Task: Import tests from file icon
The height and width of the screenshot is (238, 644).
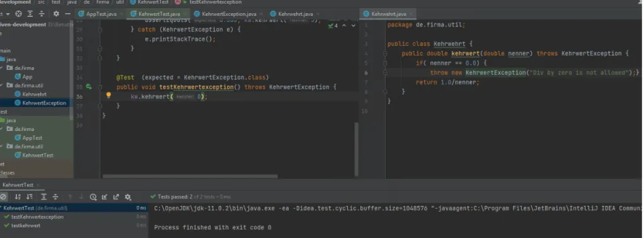Action: (105, 197)
